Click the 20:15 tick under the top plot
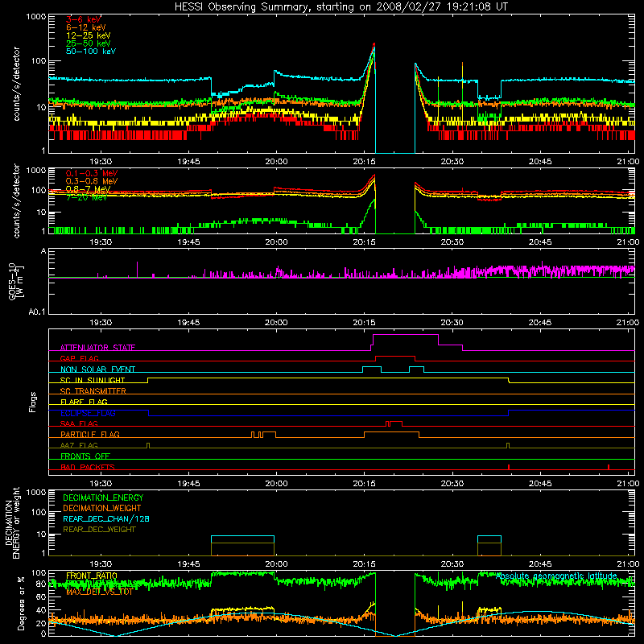The image size is (644, 644). [365, 162]
